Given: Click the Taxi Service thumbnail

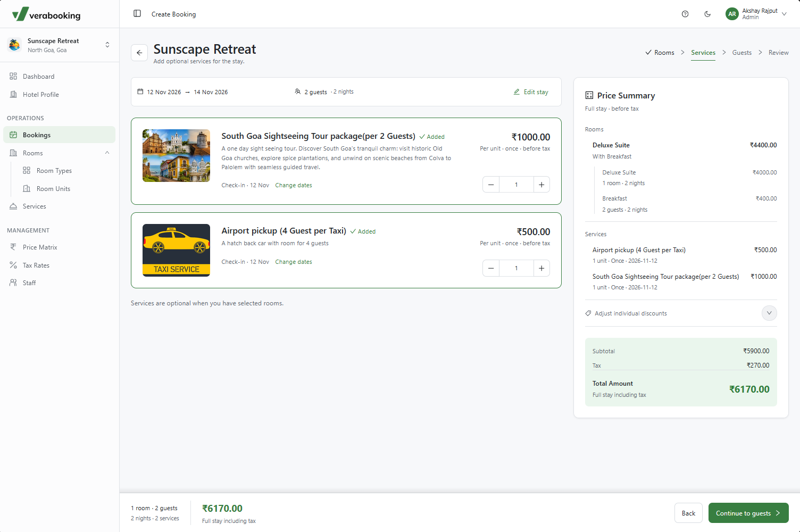Looking at the screenshot, I should point(176,251).
